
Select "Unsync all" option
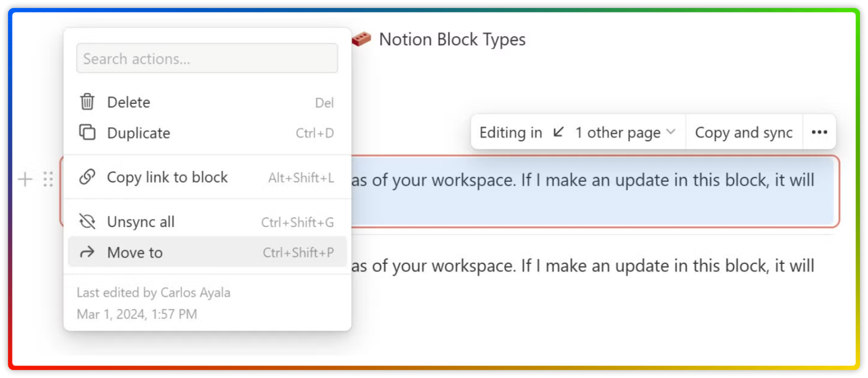tap(140, 221)
